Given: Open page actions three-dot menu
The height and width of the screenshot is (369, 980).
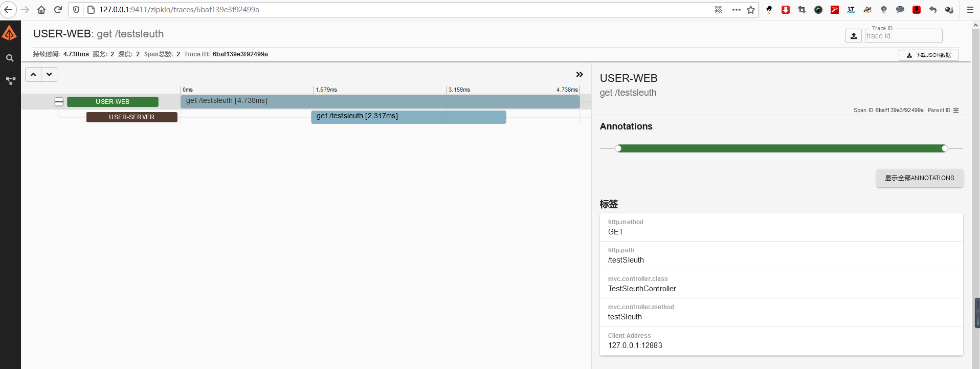Looking at the screenshot, I should (736, 10).
